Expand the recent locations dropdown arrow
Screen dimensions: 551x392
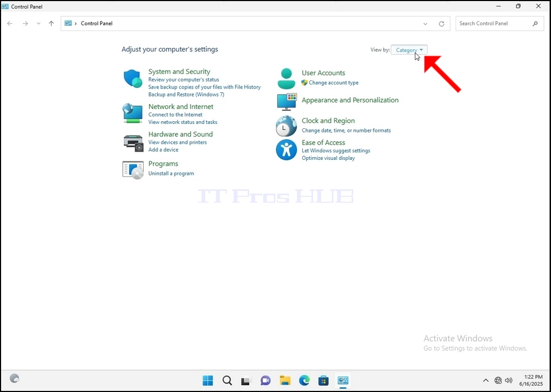[x=38, y=24]
